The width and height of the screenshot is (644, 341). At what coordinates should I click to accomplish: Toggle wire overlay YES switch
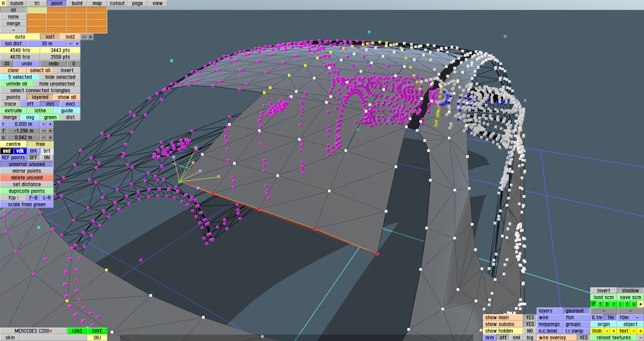(584, 338)
